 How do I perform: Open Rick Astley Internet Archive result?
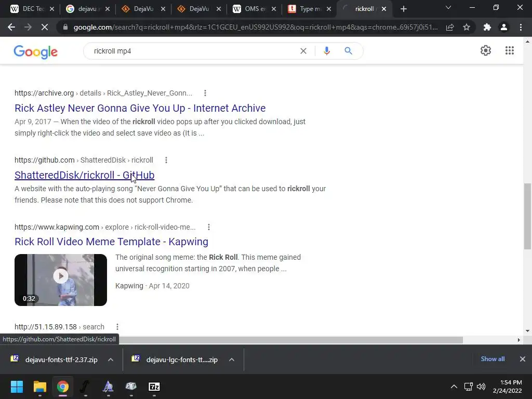(140, 108)
